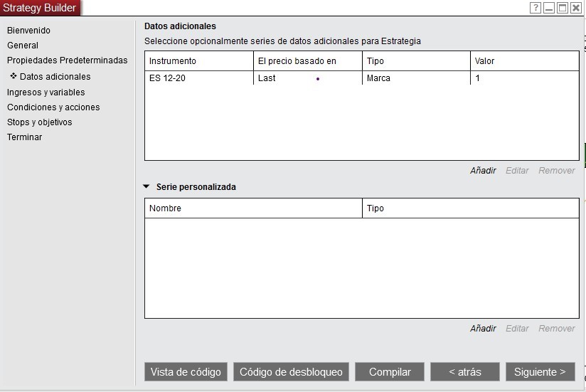The image size is (586, 392).
Task: Click the Instrumento column header
Action: (199, 61)
